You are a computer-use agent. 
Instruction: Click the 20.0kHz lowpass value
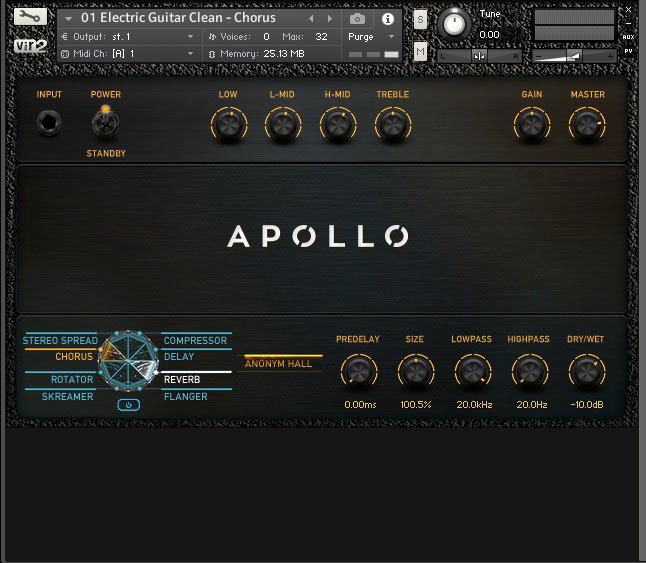(474, 405)
